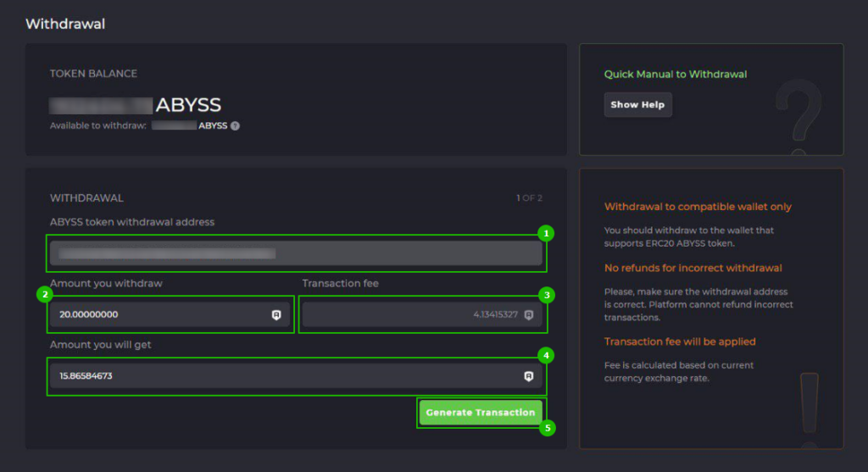Click the Transaction fee label
868x472 pixels.
pos(341,283)
